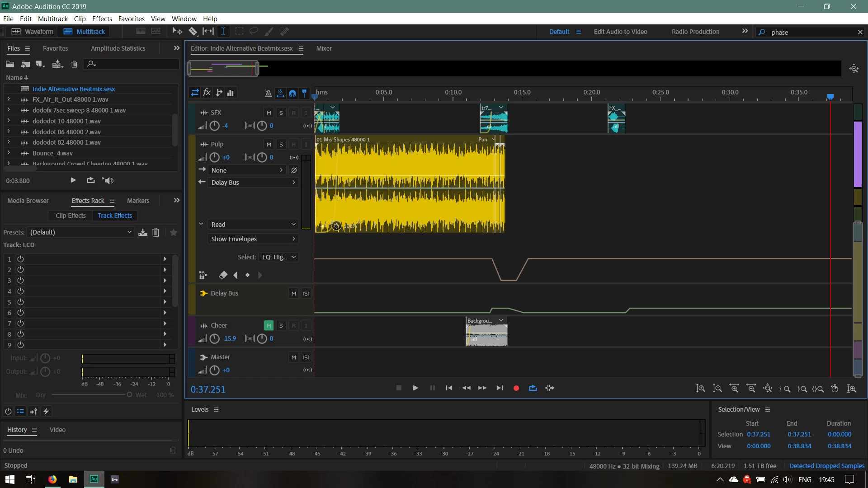The image size is (868, 488).
Task: Open the Read automation mode dropdown
Action: [253, 225]
